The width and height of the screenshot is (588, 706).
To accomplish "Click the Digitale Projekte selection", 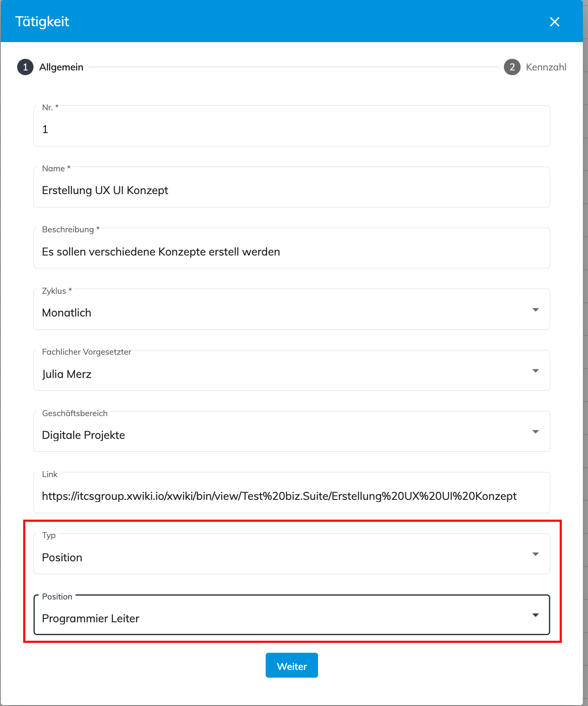I will coord(83,435).
